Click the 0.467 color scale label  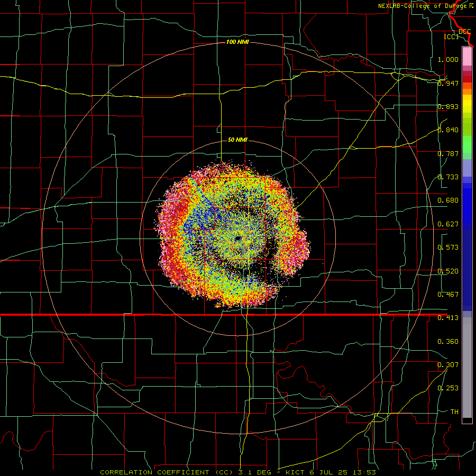click(448, 295)
